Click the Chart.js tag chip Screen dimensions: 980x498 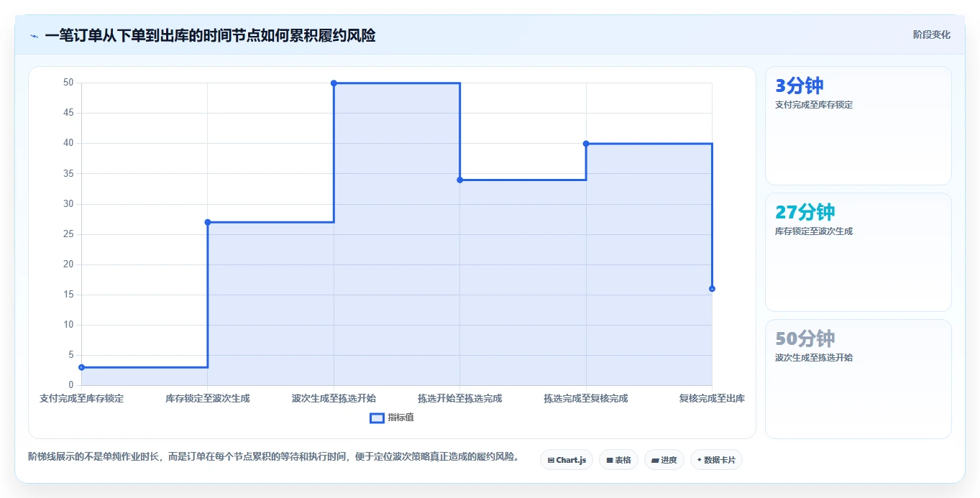[567, 460]
